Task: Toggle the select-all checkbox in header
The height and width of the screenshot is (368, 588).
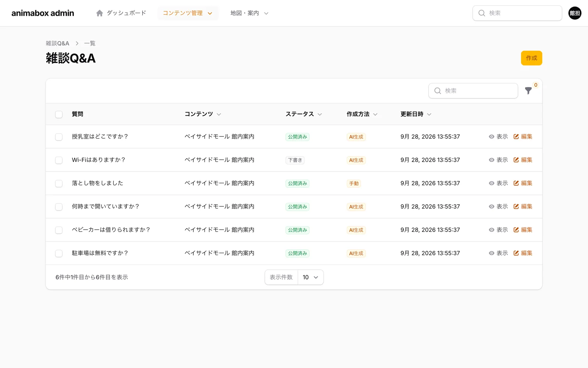Action: pyautogui.click(x=59, y=114)
